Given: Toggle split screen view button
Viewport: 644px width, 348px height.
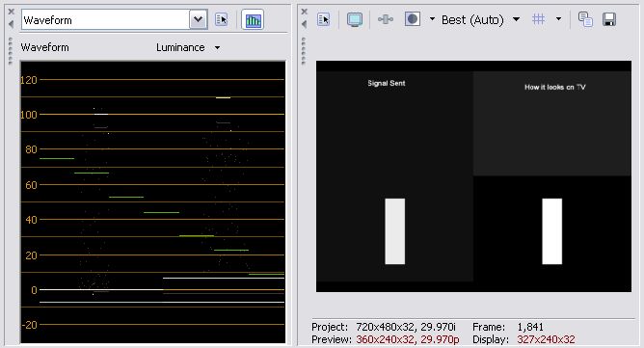Looking at the screenshot, I should click(x=413, y=19).
